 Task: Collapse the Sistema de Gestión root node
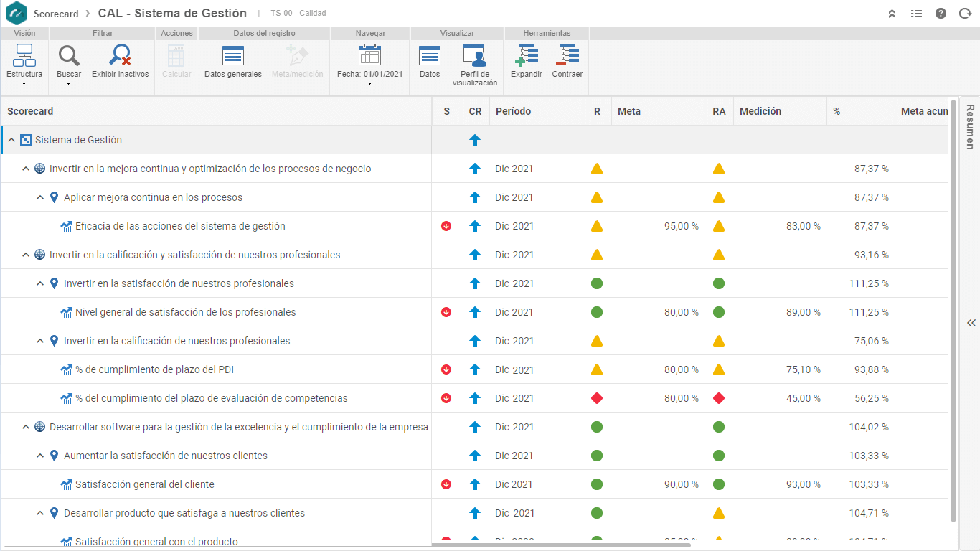point(11,140)
